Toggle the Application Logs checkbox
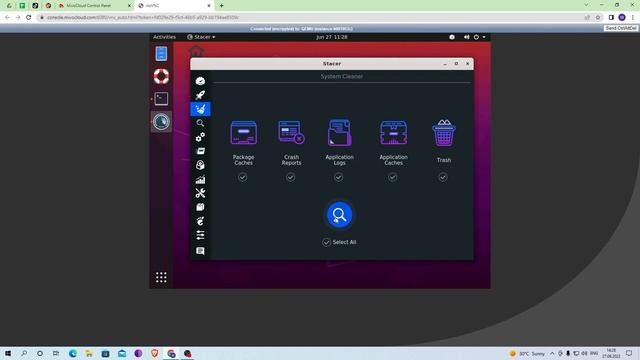This screenshot has width=640, height=360. click(338, 177)
